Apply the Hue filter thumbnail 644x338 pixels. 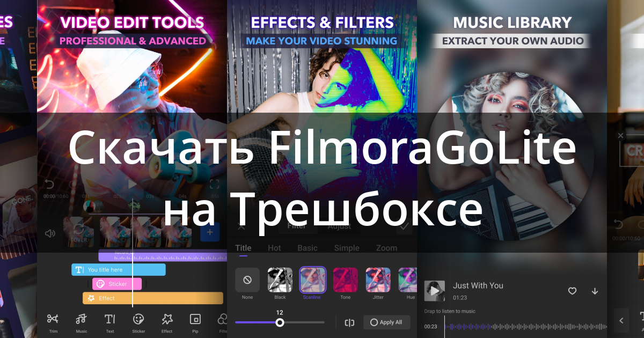click(408, 280)
